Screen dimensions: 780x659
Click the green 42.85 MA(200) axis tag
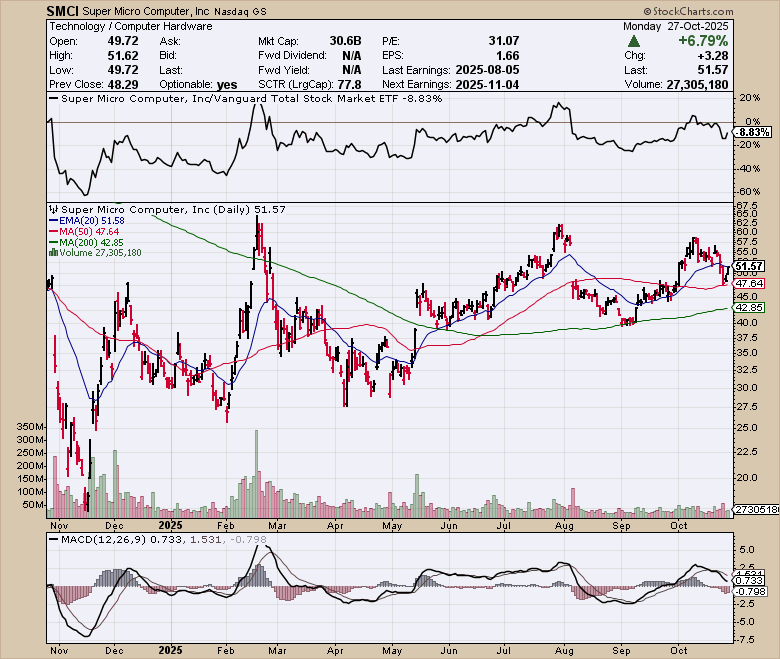click(749, 308)
